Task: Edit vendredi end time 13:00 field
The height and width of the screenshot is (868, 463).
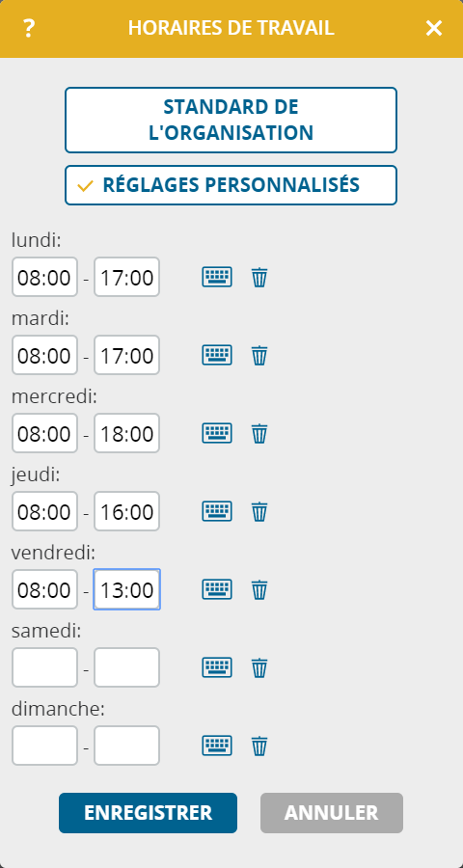Action: tap(126, 589)
